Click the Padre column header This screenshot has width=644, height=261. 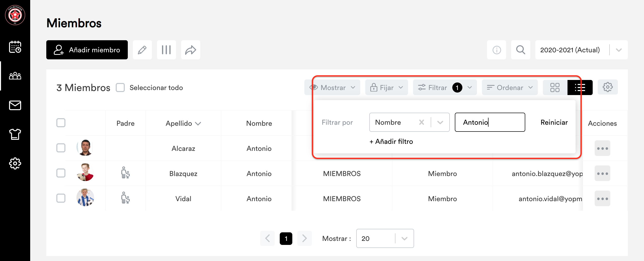point(126,123)
